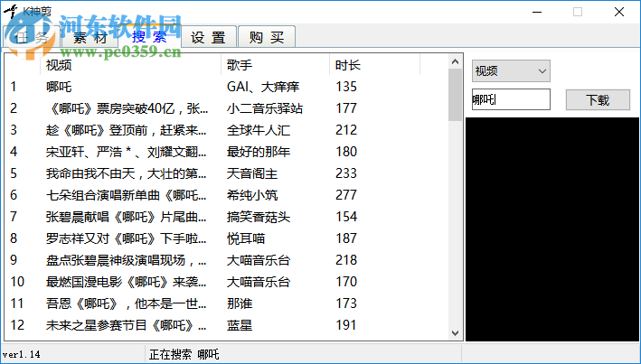
Task: Click duration value 170
Action: [x=346, y=282]
